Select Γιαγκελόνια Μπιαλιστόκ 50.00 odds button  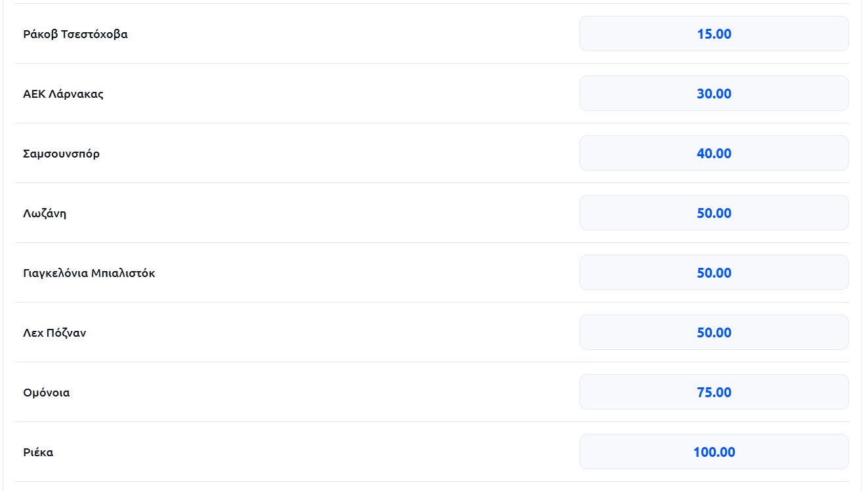point(714,273)
